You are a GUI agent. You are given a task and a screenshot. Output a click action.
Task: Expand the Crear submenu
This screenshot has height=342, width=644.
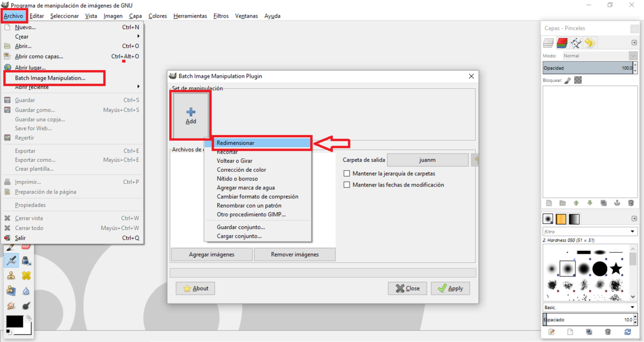[x=73, y=36]
